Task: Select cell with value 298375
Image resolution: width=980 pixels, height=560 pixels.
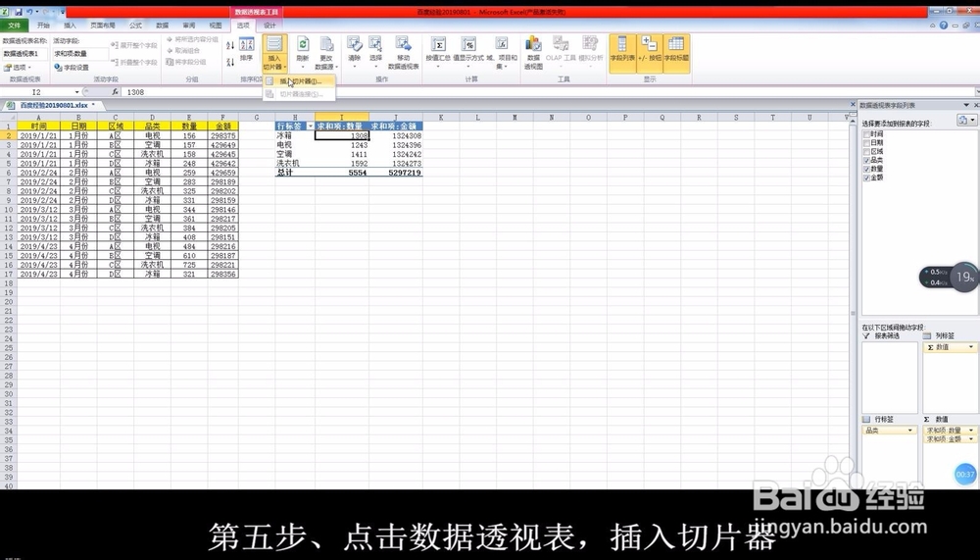Action: click(x=222, y=135)
